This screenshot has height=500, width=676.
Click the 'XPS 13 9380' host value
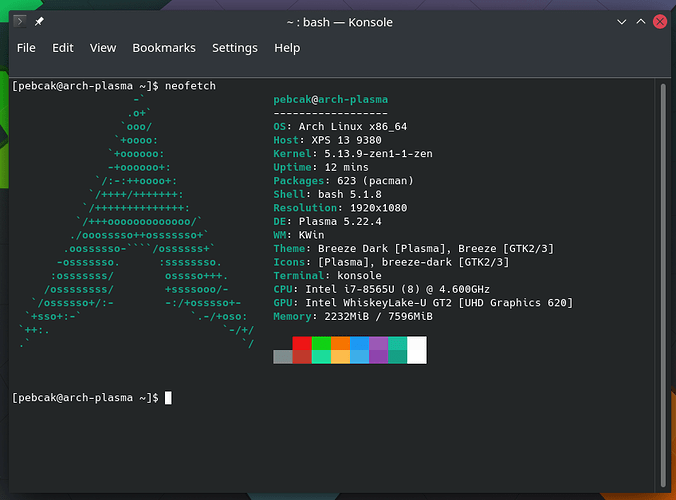tap(346, 140)
